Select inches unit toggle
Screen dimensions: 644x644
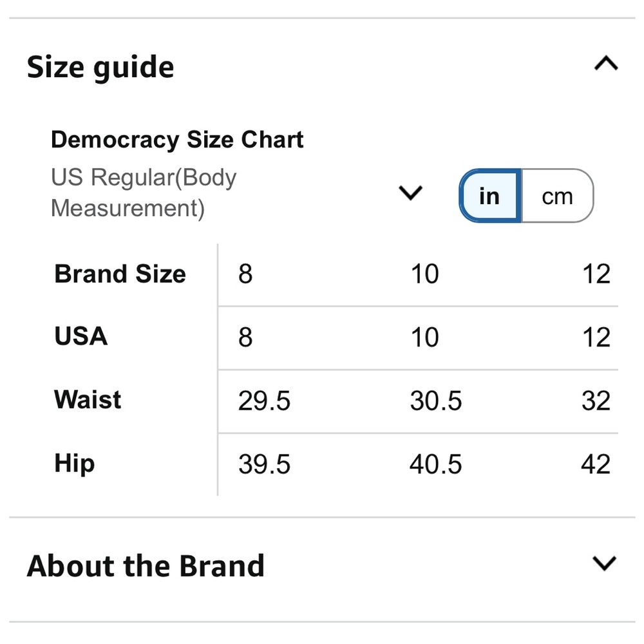pyautogui.click(x=489, y=196)
